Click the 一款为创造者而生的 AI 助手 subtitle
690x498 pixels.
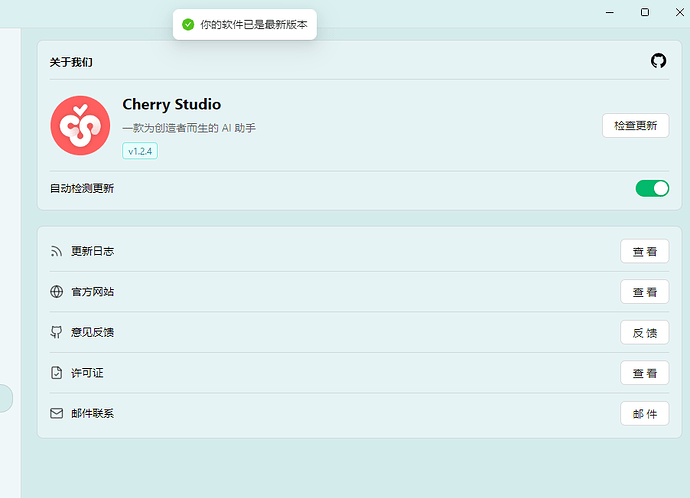(189, 128)
